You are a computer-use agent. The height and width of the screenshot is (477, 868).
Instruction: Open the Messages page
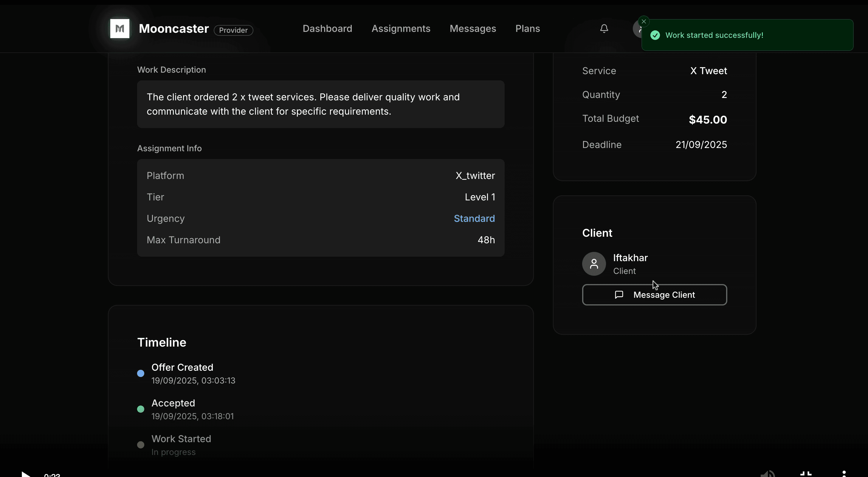tap(473, 29)
